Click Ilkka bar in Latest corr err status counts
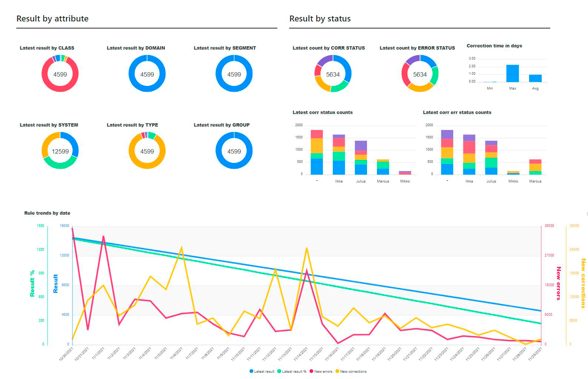This screenshot has height=379, width=588. (469, 154)
